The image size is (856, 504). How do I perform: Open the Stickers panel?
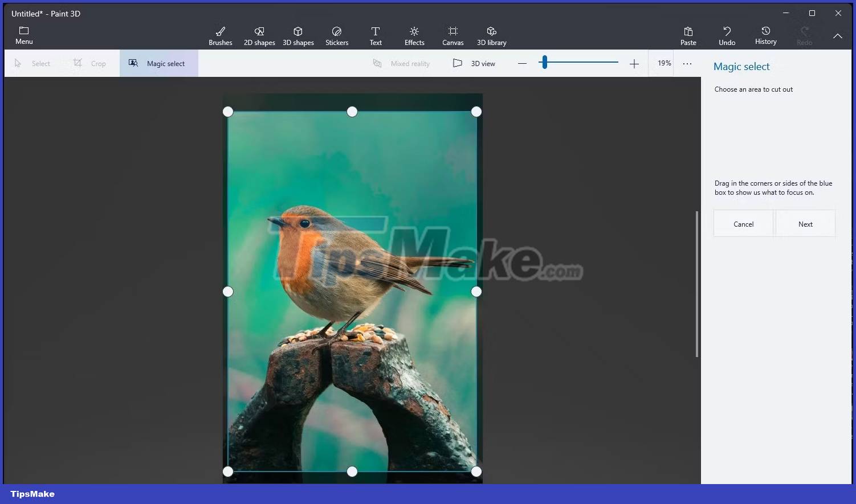click(337, 34)
